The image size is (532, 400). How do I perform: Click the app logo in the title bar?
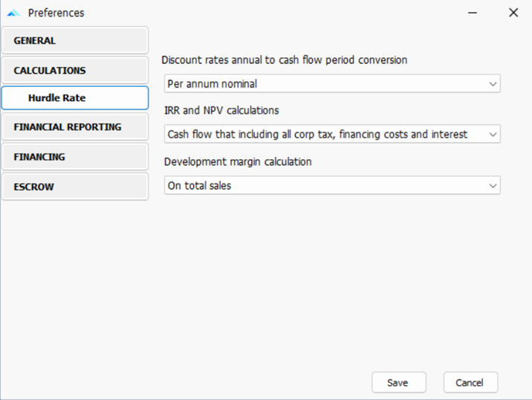13,13
